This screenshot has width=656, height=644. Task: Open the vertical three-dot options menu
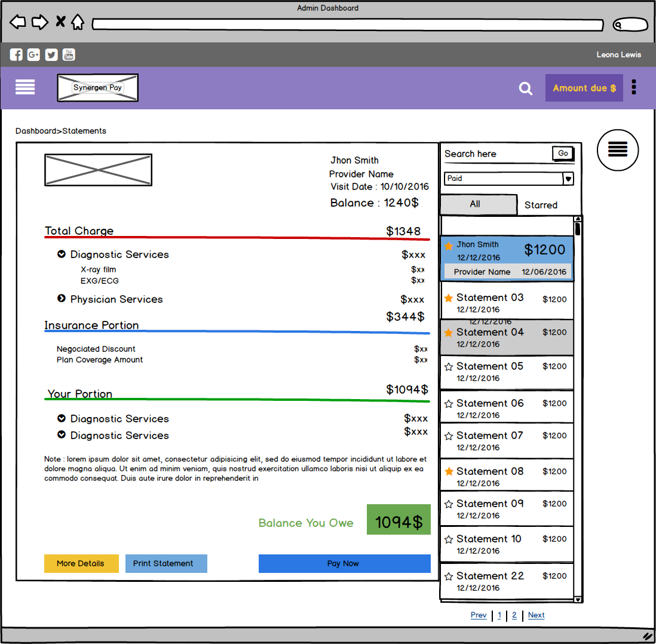(634, 87)
